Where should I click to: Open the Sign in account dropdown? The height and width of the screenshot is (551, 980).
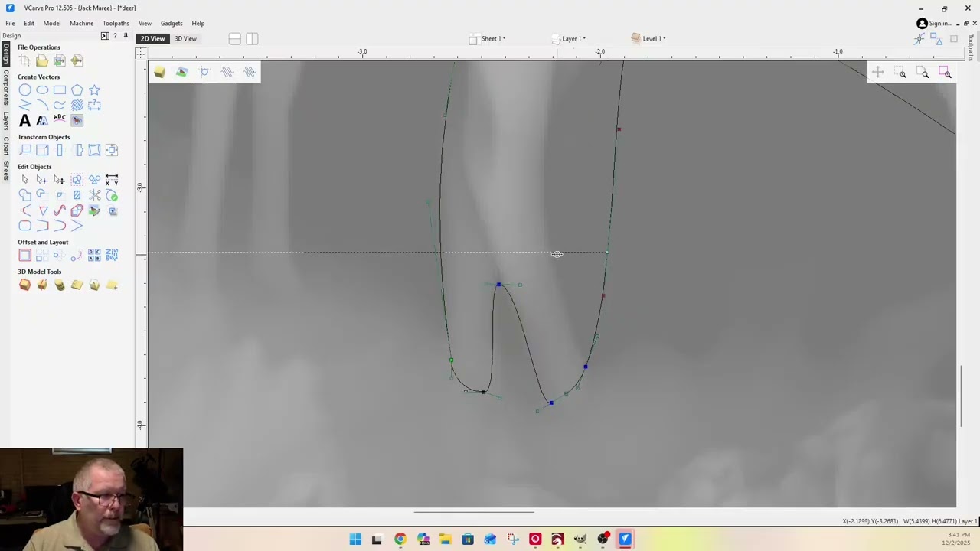click(934, 24)
